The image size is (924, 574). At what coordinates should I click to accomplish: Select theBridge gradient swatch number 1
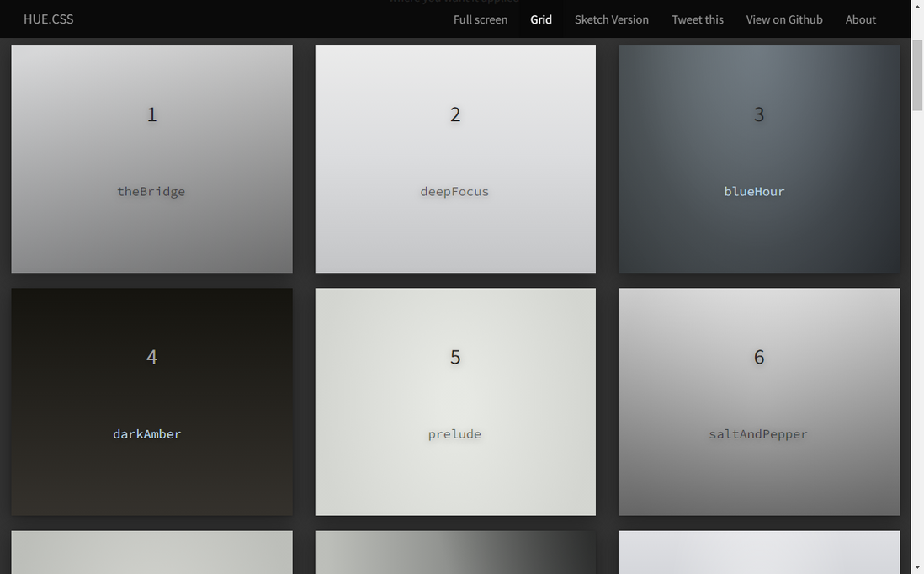[152, 159]
